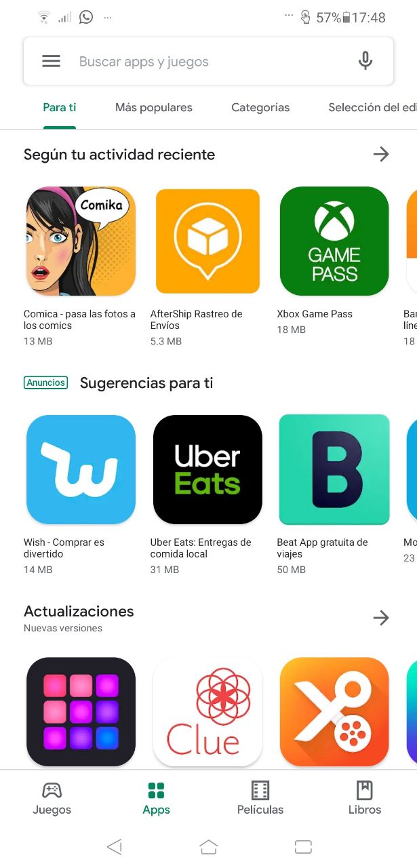Expand Según tu actividad reciente arrow
417x868 pixels.
click(x=381, y=155)
